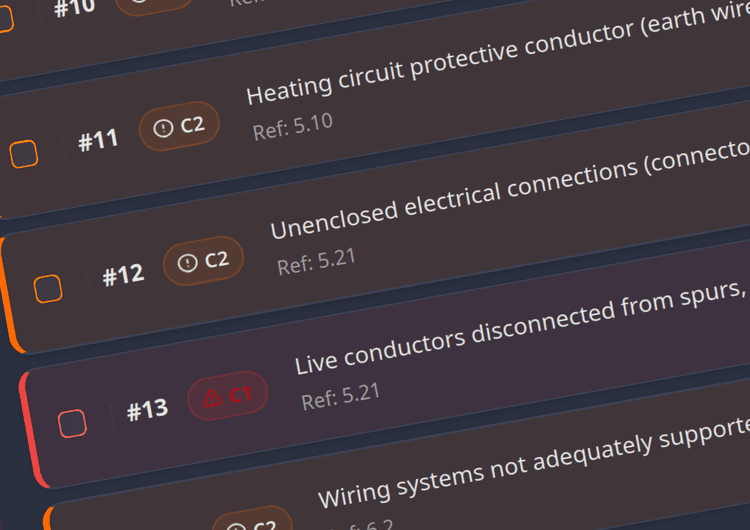The height and width of the screenshot is (530, 750).
Task: Open the Heating circuit protective conductor item
Action: click(498, 56)
